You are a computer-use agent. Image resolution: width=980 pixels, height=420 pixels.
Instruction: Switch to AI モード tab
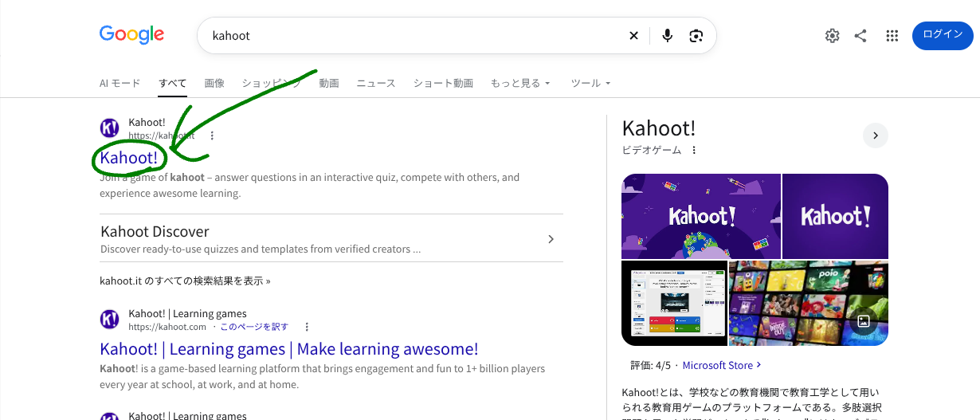click(x=120, y=83)
